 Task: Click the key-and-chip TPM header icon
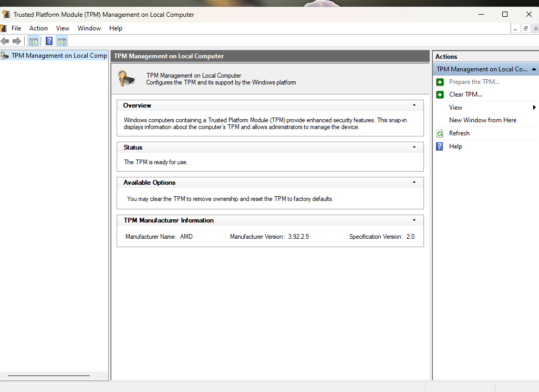coord(127,79)
